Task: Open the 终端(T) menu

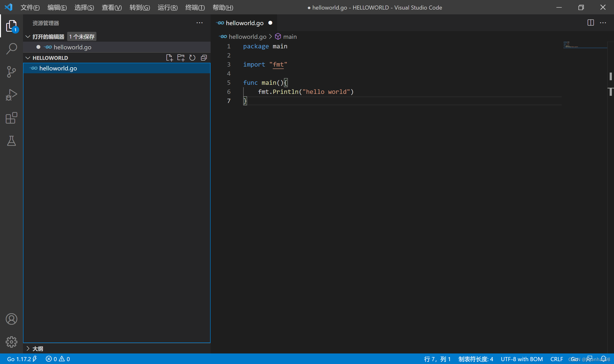Action: click(195, 7)
